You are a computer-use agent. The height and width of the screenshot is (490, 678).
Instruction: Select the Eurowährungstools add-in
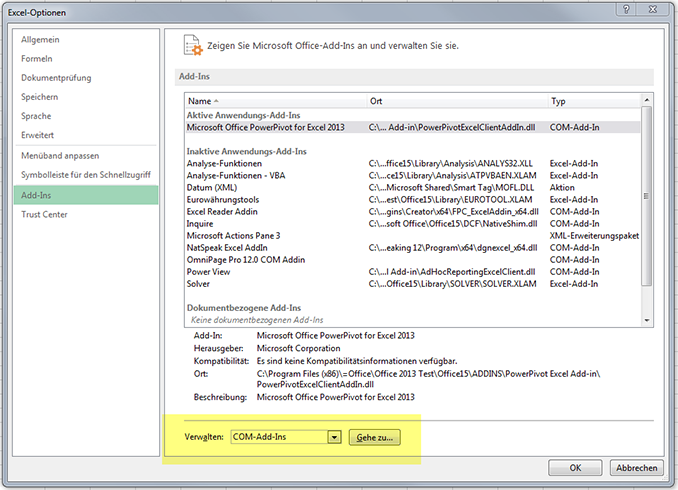pyautogui.click(x=413, y=200)
